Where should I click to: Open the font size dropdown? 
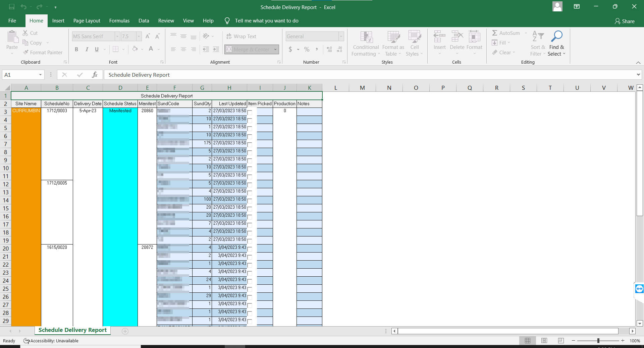[139, 36]
